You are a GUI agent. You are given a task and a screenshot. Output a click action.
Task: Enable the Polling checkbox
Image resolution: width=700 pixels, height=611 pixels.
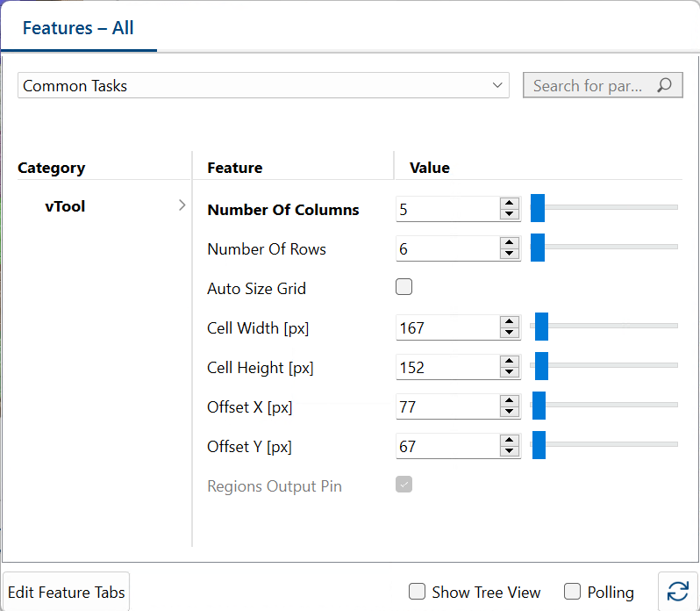coord(573,592)
